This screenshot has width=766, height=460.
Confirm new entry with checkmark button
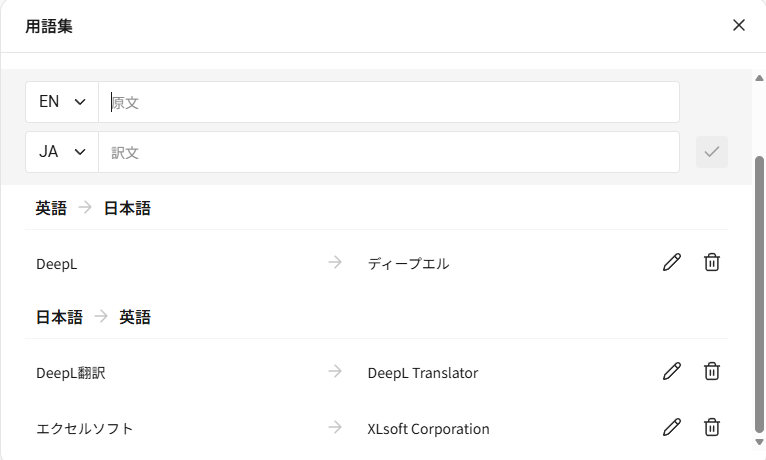pyautogui.click(x=712, y=152)
